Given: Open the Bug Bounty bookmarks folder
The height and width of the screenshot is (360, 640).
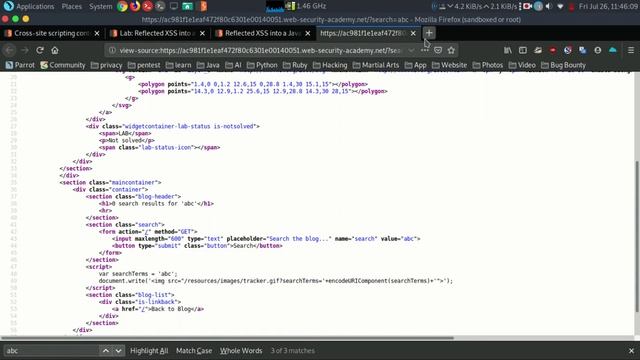Looking at the screenshot, I should tap(563, 65).
